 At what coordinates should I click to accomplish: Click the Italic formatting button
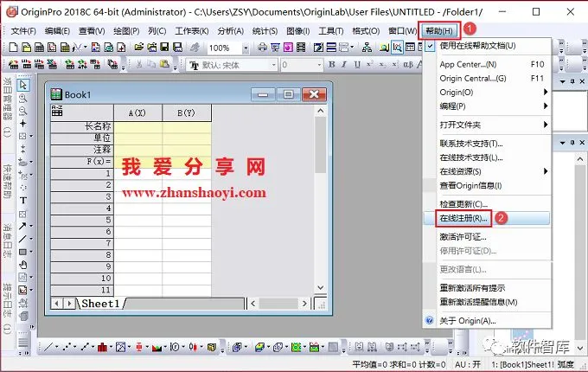[x=344, y=65]
